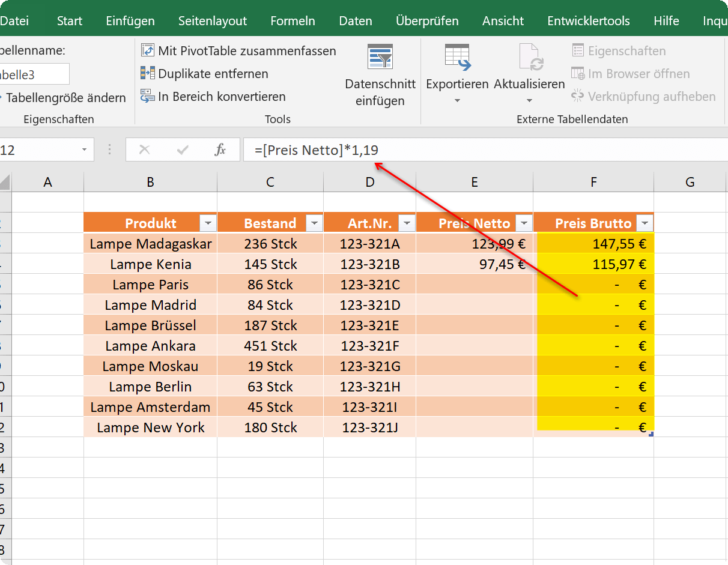Select the cell Lampe Moskau
This screenshot has width=728, height=565.
click(x=150, y=366)
